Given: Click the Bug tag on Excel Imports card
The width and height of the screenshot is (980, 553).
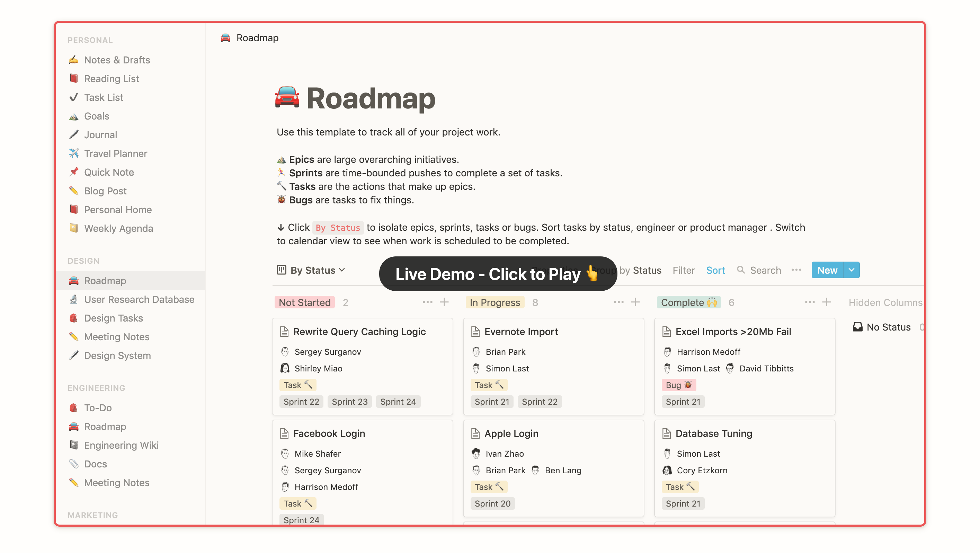Looking at the screenshot, I should 679,385.
